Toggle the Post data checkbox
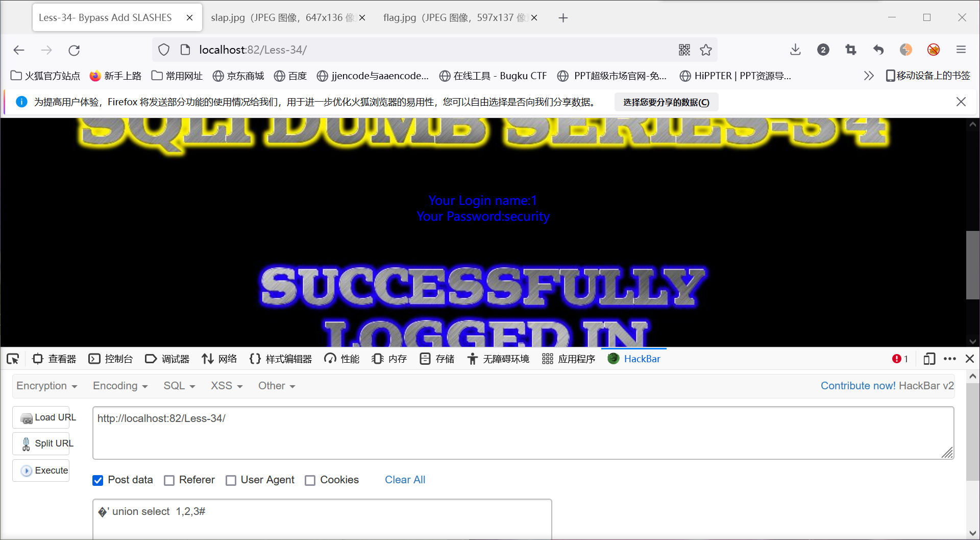Image resolution: width=980 pixels, height=540 pixels. click(x=98, y=480)
